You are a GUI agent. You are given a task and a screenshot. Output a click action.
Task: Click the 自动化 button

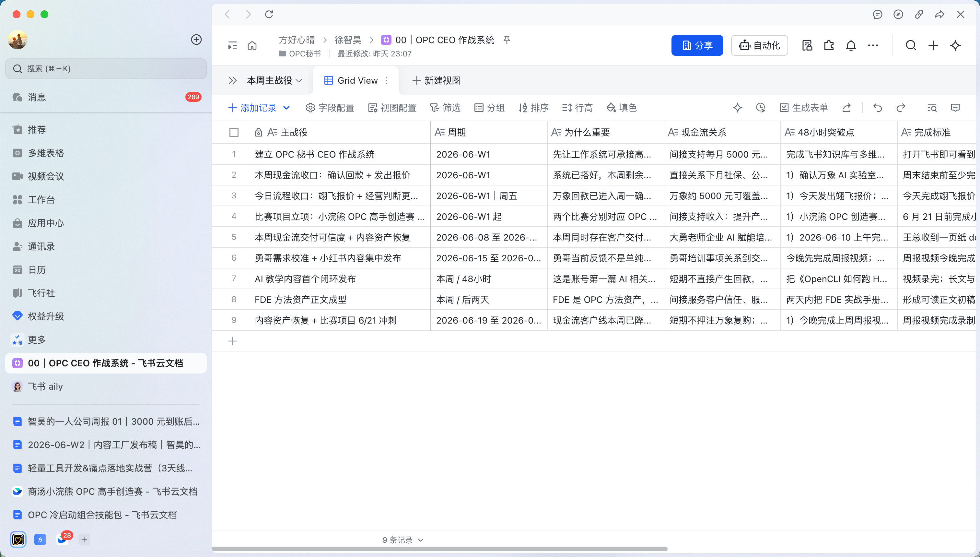(x=759, y=45)
